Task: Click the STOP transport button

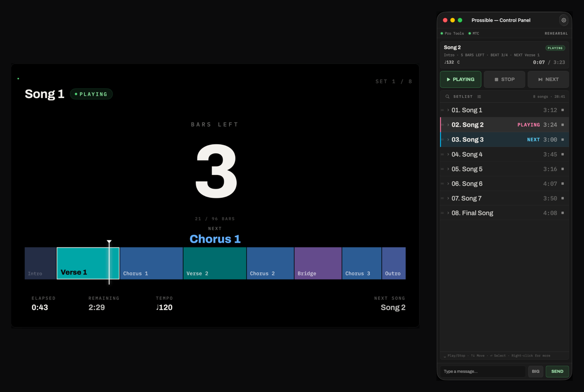Action: click(x=505, y=79)
